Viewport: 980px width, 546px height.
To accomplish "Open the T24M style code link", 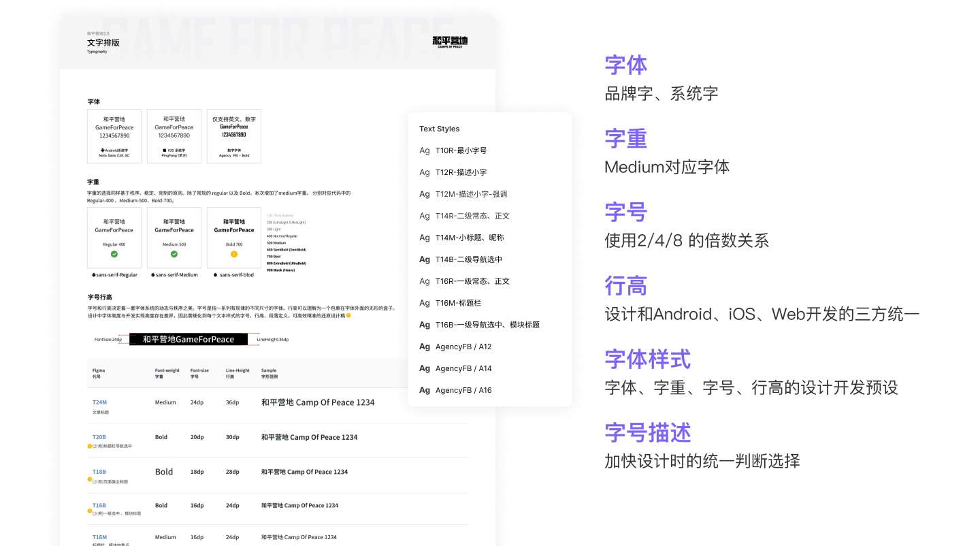I will 99,402.
